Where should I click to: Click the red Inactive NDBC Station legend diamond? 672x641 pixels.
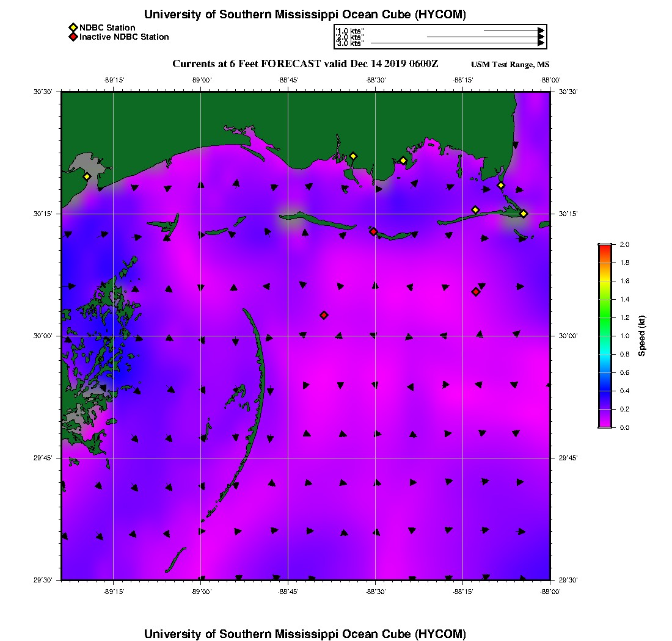(x=73, y=37)
